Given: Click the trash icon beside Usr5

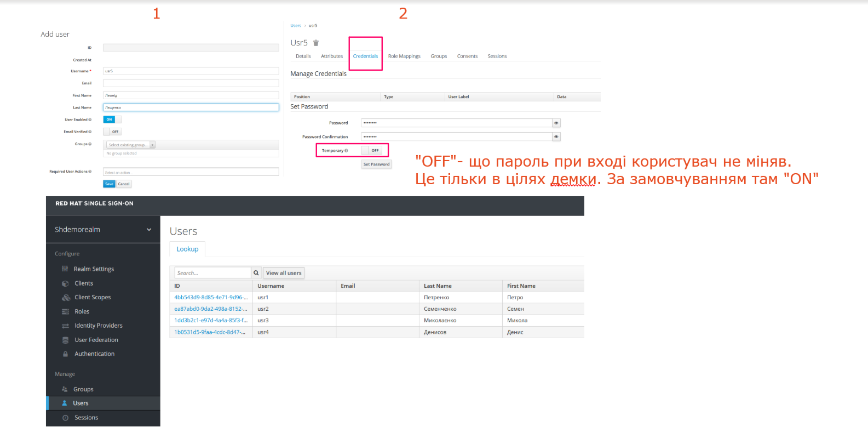Looking at the screenshot, I should pos(316,43).
